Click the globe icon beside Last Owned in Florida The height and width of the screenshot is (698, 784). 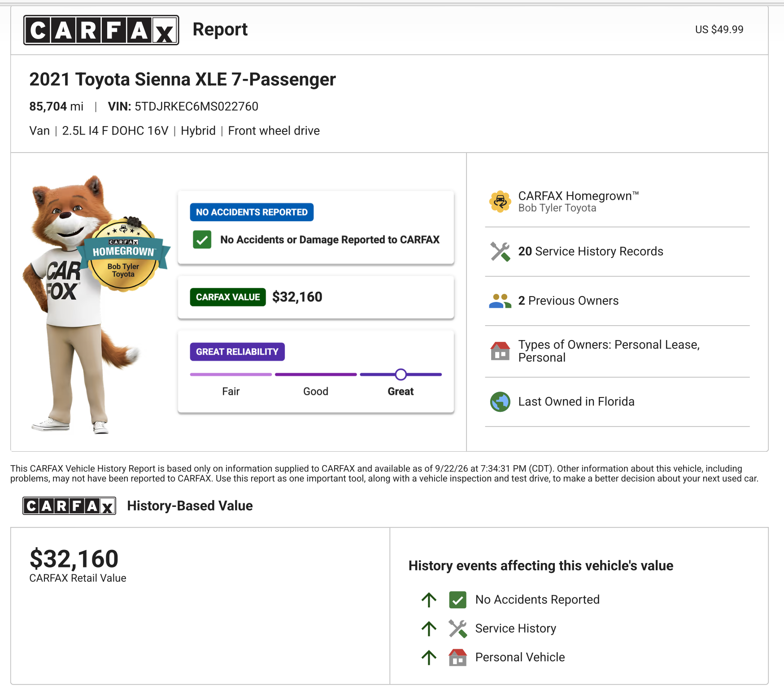[x=500, y=402]
